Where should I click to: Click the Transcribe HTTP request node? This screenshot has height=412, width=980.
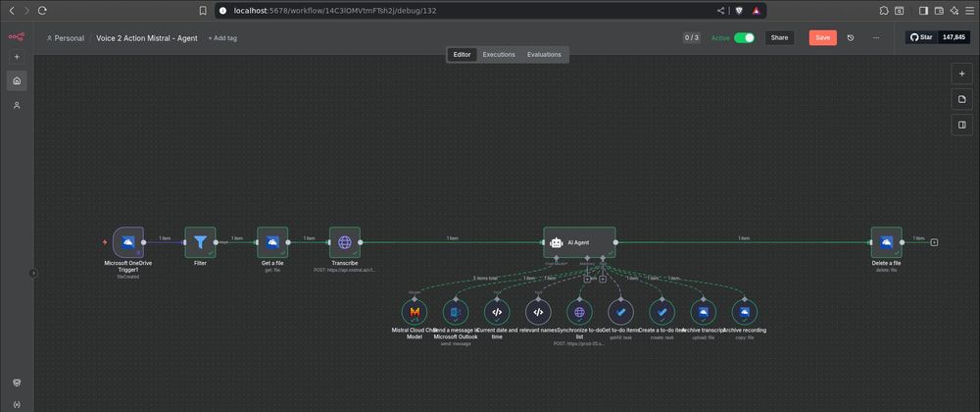(344, 241)
